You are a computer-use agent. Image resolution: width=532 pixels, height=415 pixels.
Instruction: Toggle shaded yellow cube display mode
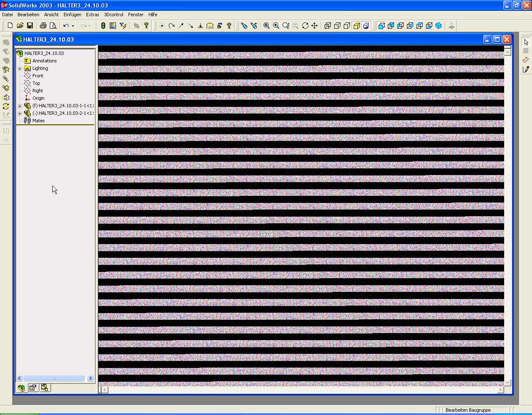357,26
